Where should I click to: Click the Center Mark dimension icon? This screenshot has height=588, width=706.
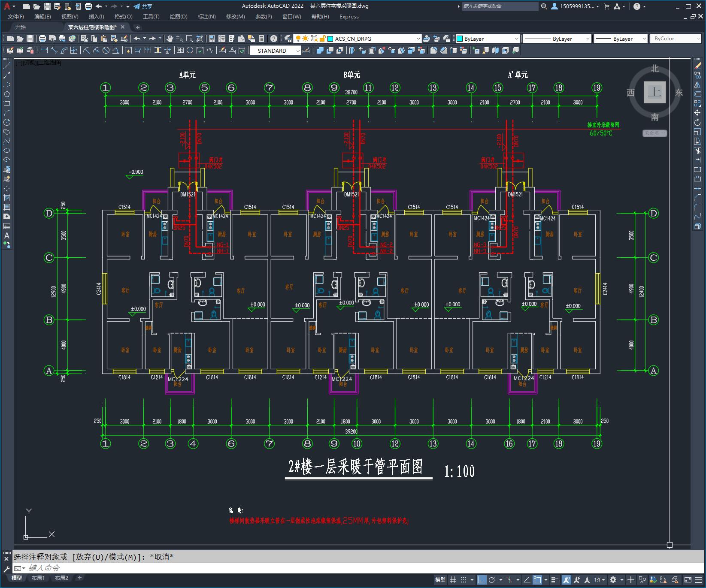[x=190, y=50]
